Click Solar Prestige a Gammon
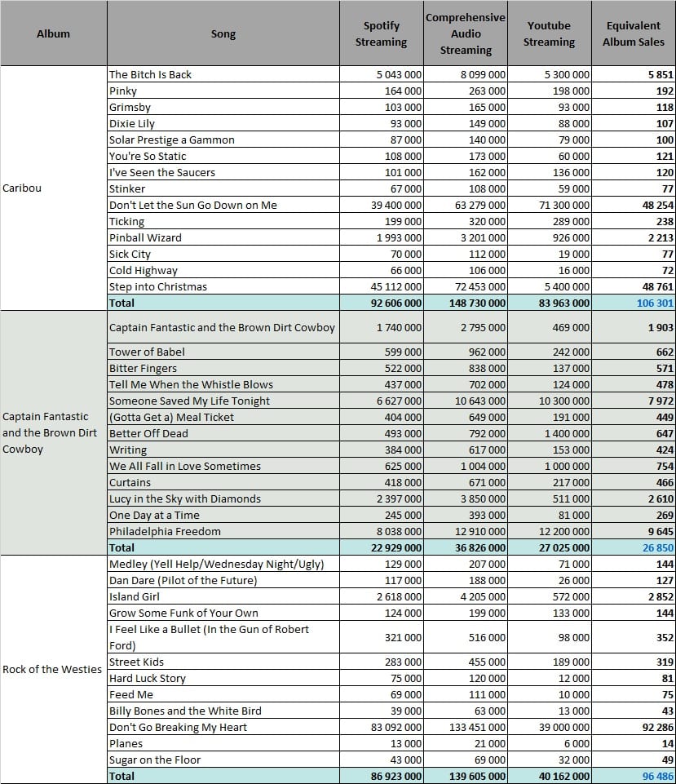 [223, 140]
